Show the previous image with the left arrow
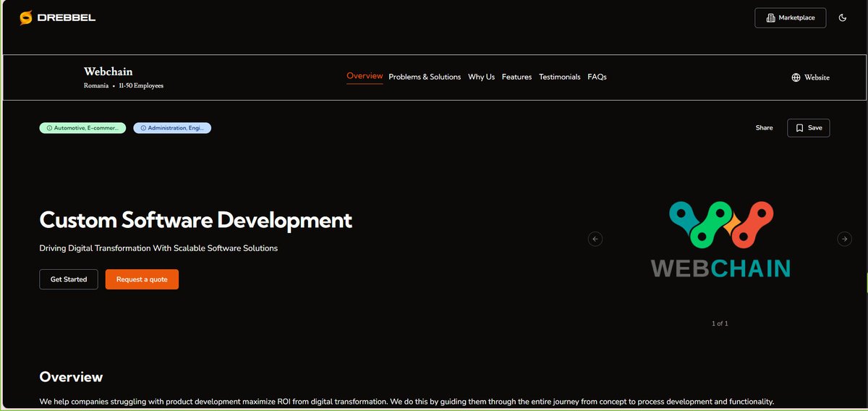 point(595,239)
